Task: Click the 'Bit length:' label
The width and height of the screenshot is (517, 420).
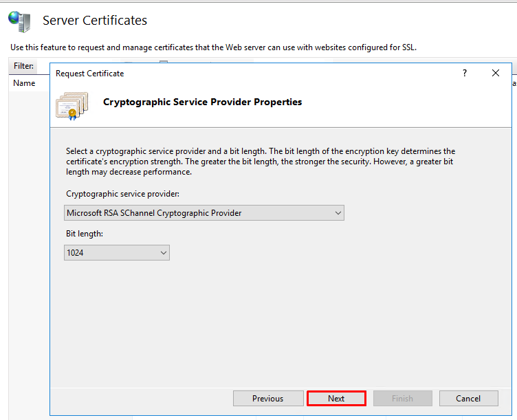Action: tap(85, 234)
